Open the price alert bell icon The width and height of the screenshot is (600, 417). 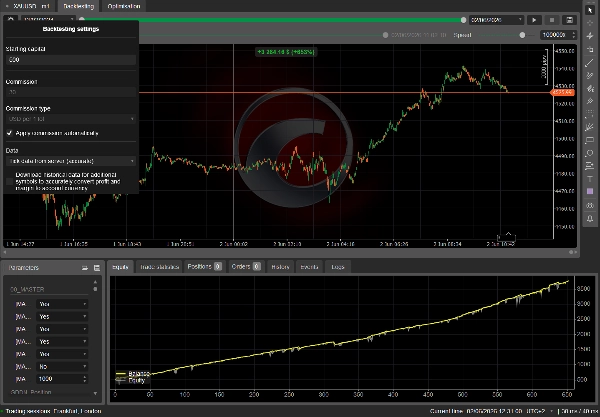pos(590,218)
